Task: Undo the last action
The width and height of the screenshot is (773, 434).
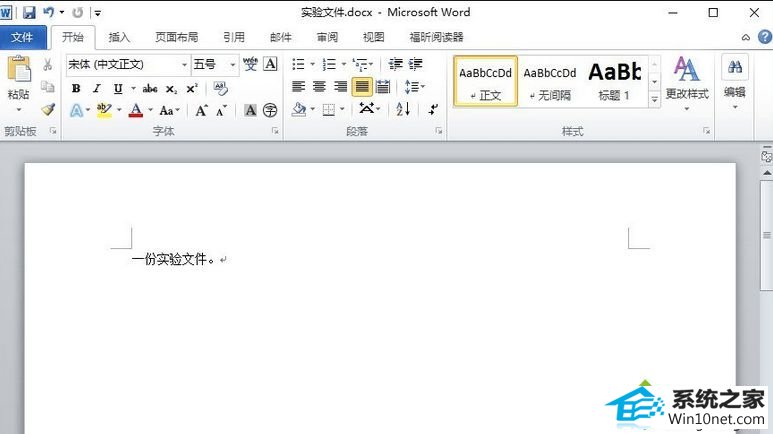Action: (x=48, y=12)
